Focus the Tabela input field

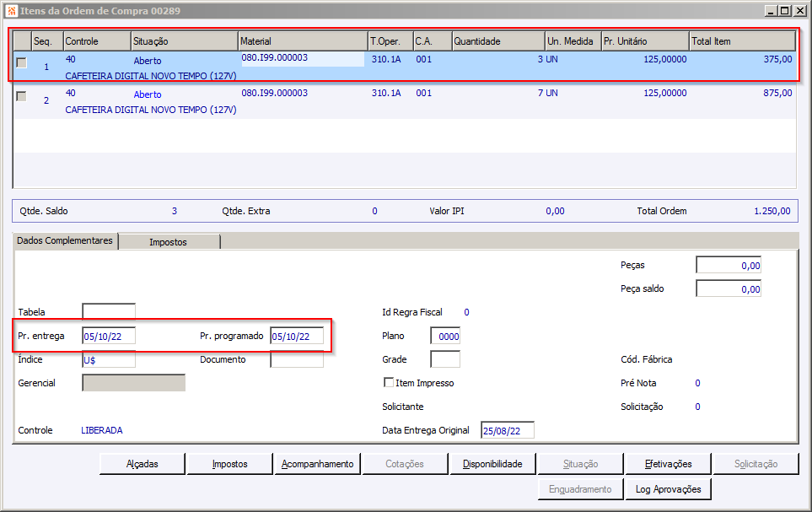point(109,313)
